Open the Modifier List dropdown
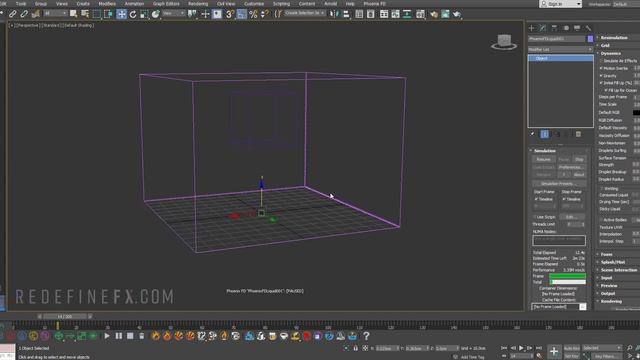Screen dimensions: 640x360 point(560,49)
